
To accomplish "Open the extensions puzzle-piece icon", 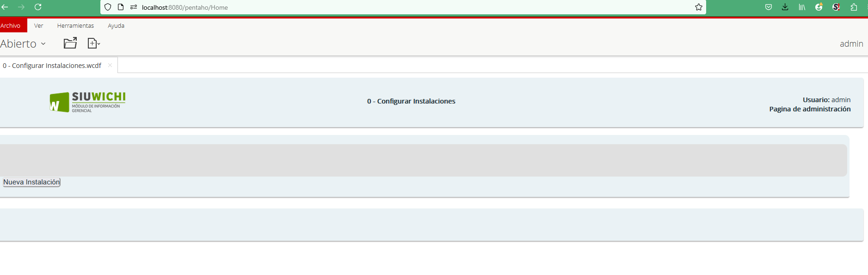I will tap(854, 7).
